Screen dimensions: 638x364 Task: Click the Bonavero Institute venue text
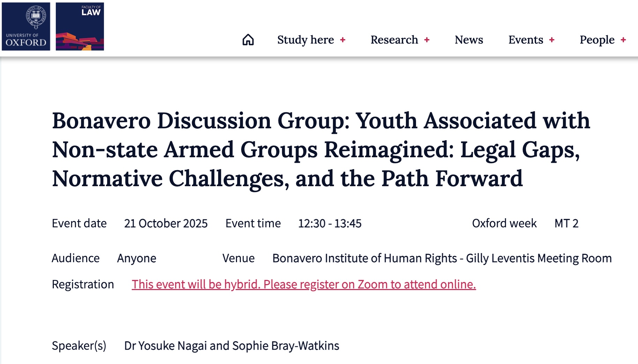(x=442, y=258)
